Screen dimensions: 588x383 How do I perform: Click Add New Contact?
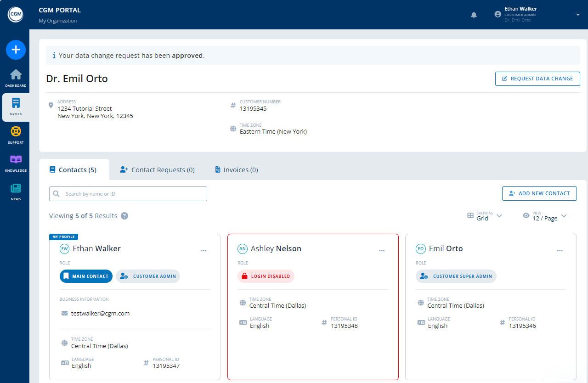pyautogui.click(x=539, y=193)
